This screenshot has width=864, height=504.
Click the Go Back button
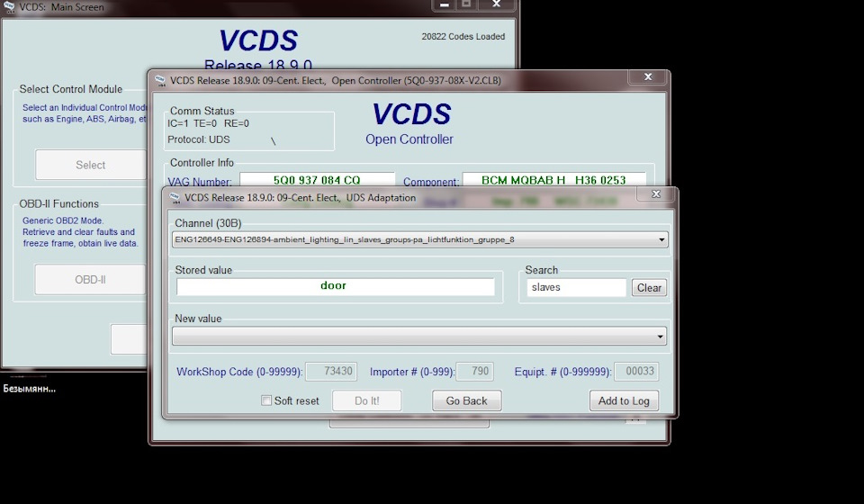point(466,400)
